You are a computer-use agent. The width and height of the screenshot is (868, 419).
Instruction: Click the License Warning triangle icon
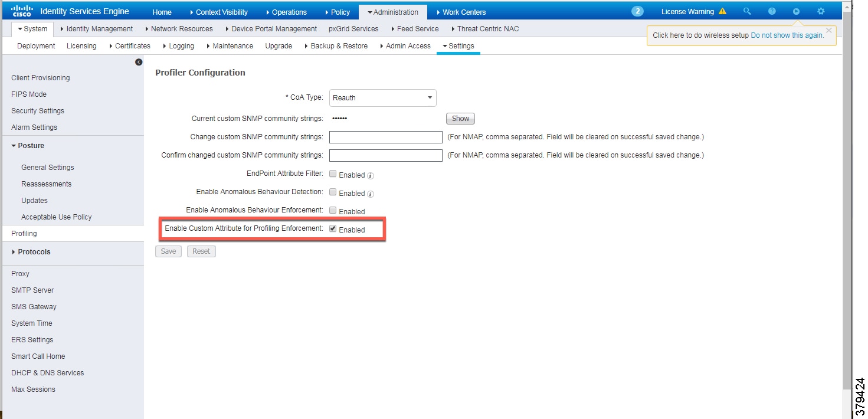[722, 11]
